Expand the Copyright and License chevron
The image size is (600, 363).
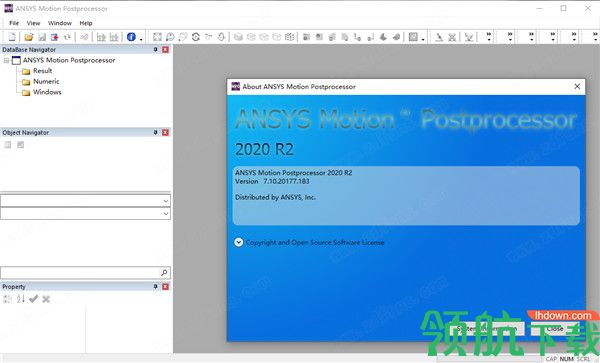(238, 242)
